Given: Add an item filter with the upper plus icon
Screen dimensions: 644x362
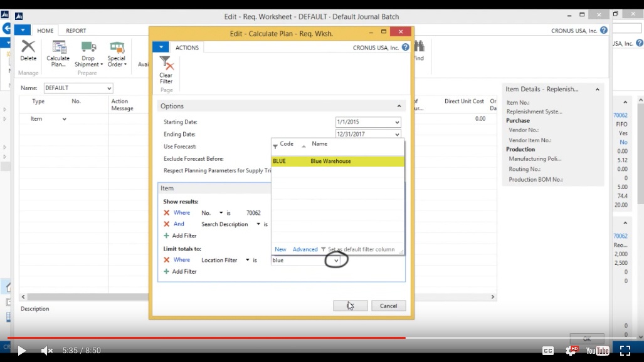Looking at the screenshot, I should [166, 235].
